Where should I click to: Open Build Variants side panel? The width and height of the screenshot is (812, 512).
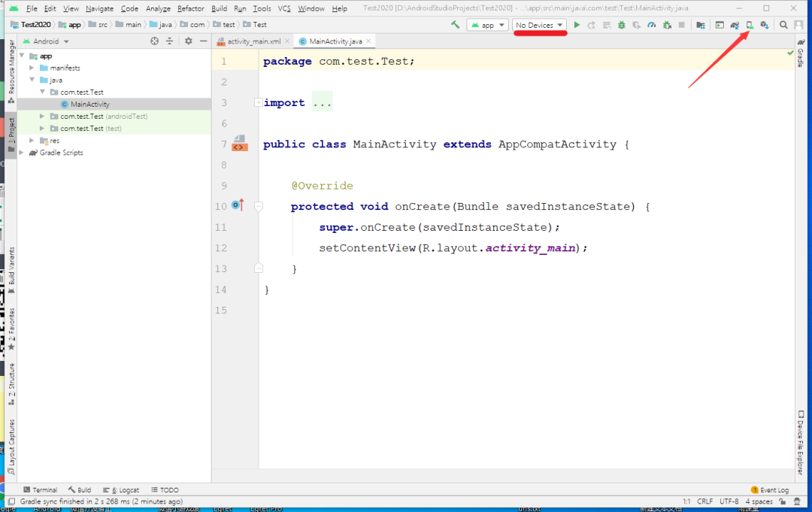coord(11,270)
